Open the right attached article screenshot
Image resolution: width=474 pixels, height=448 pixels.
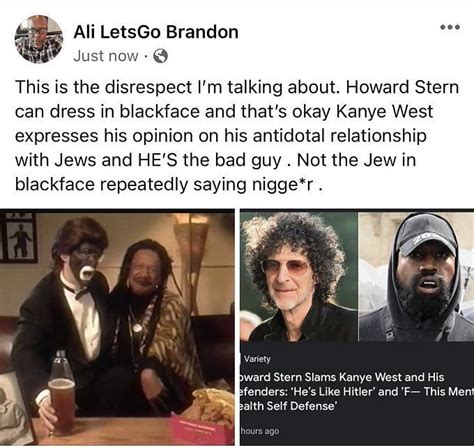[x=357, y=328]
